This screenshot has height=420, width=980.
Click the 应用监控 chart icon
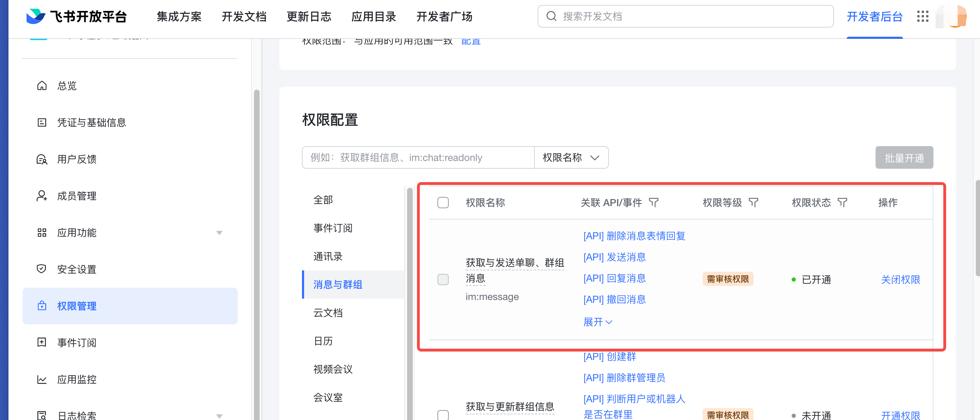[42, 379]
